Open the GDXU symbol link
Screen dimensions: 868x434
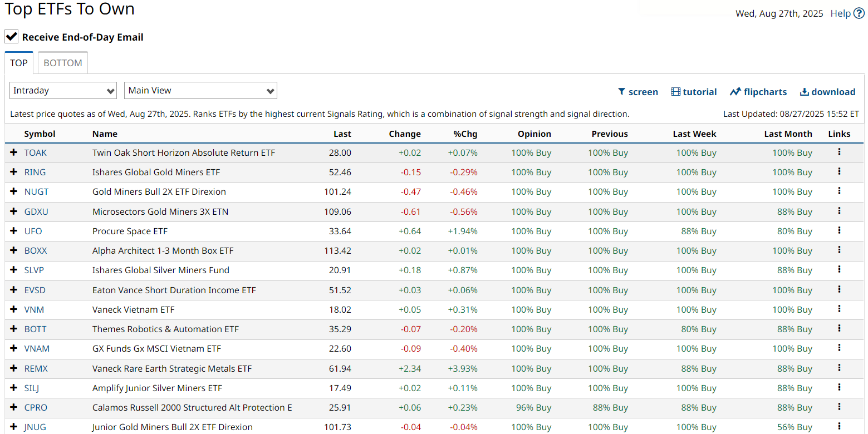tap(36, 211)
